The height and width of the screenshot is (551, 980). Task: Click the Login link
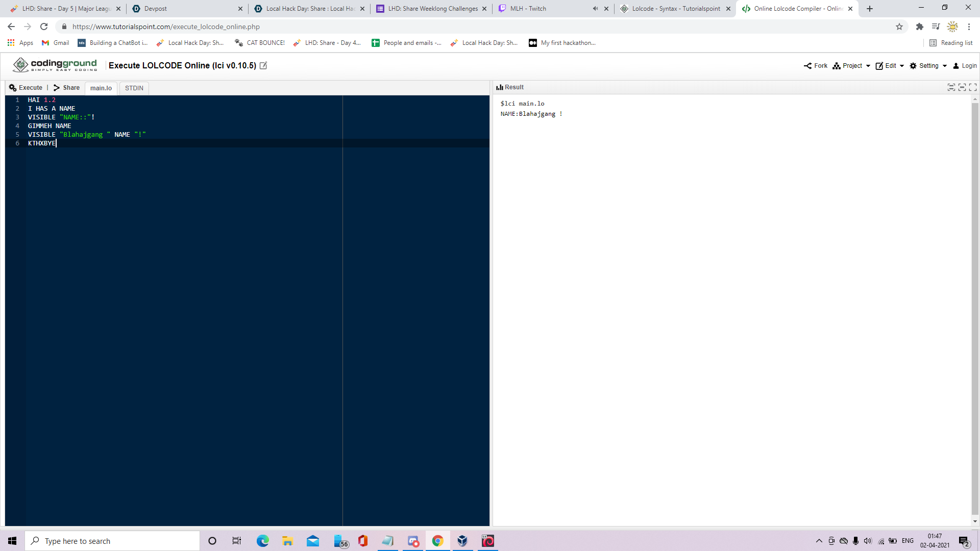tap(965, 66)
